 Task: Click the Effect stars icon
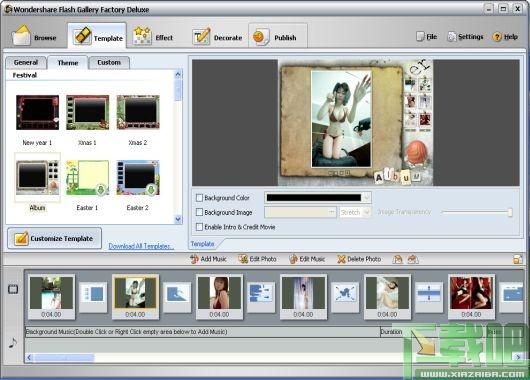[142, 36]
